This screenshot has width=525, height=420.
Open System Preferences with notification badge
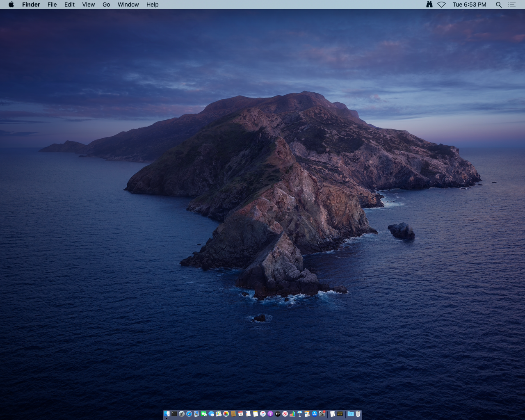[x=322, y=414]
